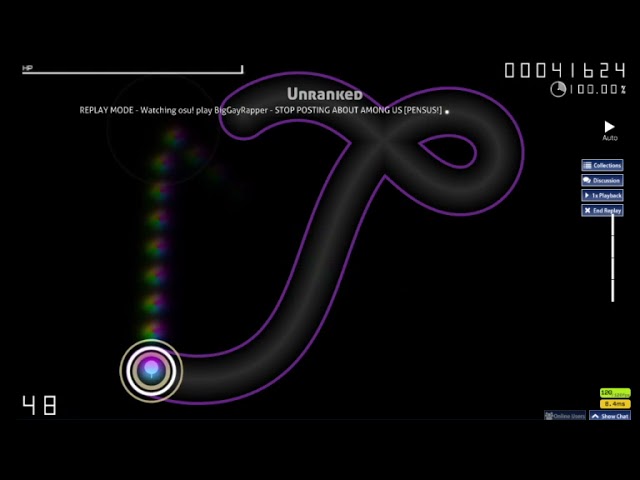Change the 1x Playback speed

pyautogui.click(x=602, y=196)
